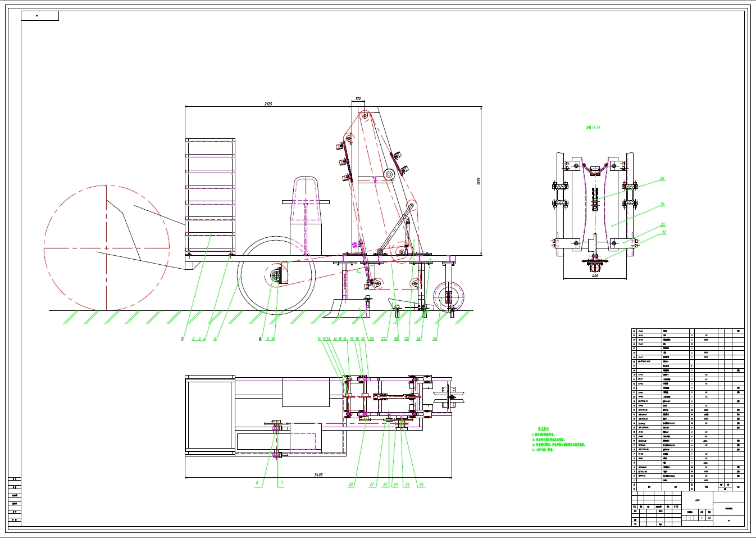756x538 pixels.
Task: Select part callout number 5
Action: 215,339
